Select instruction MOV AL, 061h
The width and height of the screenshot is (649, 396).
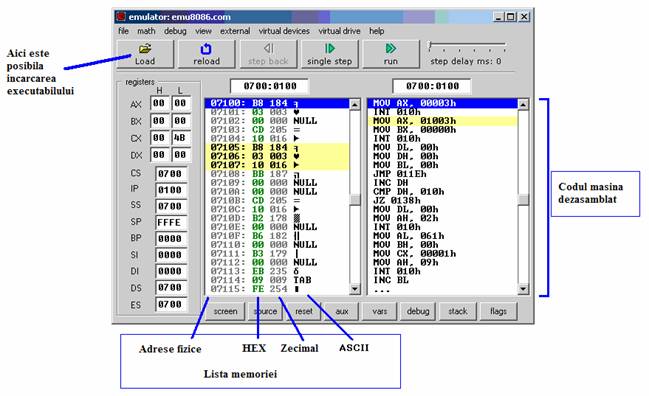coord(442,236)
